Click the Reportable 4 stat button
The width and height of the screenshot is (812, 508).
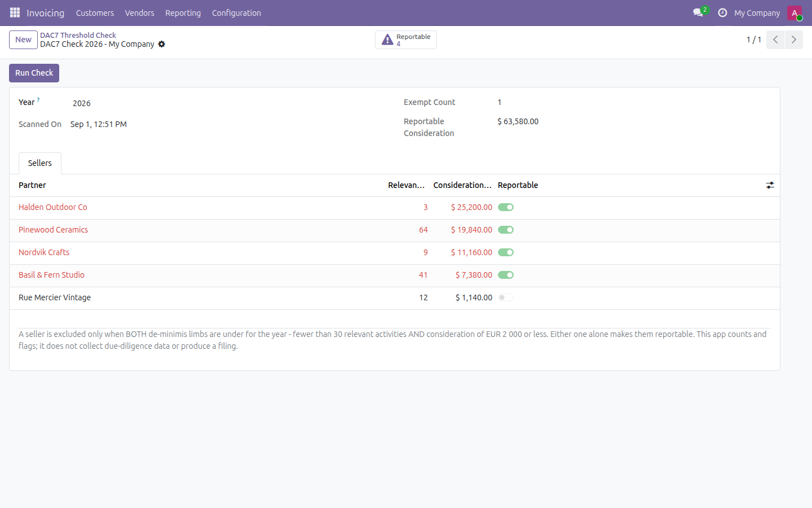click(x=406, y=40)
